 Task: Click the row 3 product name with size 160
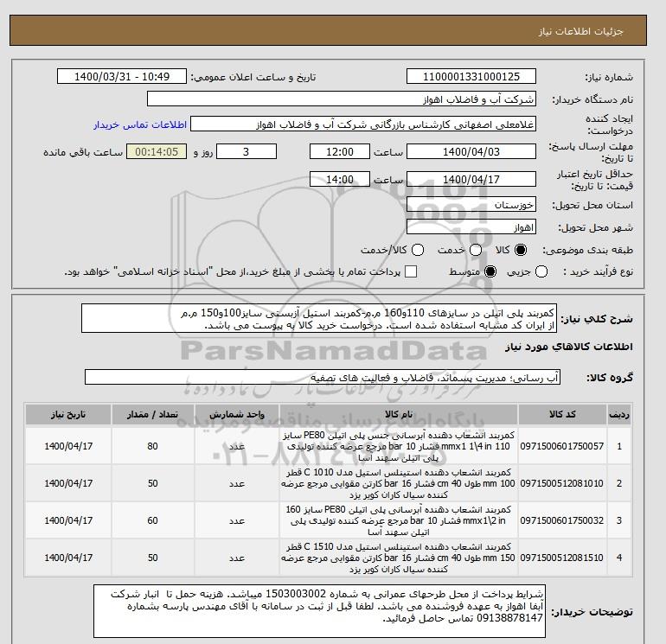[x=399, y=520]
